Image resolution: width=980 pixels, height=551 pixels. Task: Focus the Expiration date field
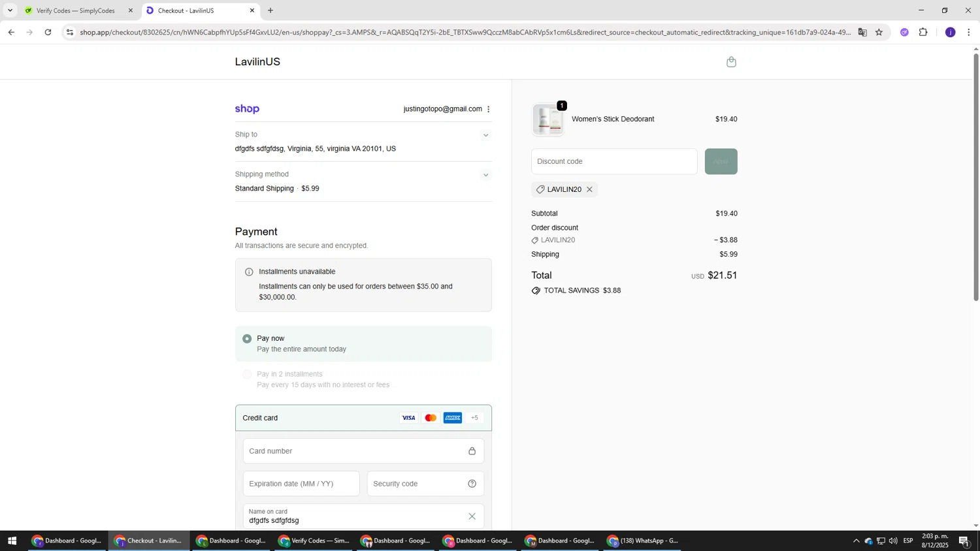tap(301, 484)
